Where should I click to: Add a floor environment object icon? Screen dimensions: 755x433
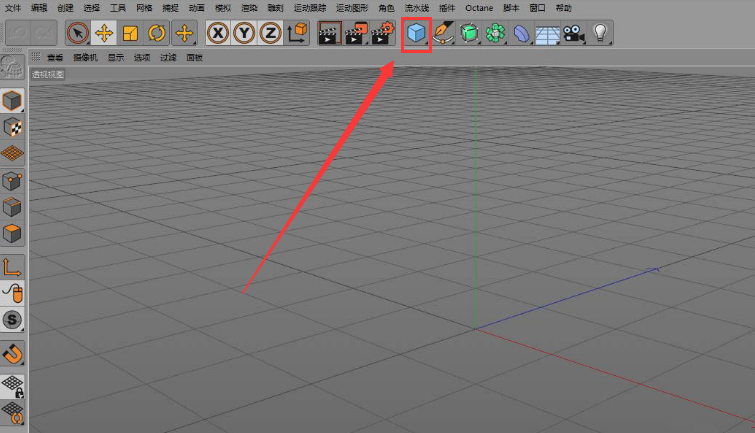tap(547, 33)
